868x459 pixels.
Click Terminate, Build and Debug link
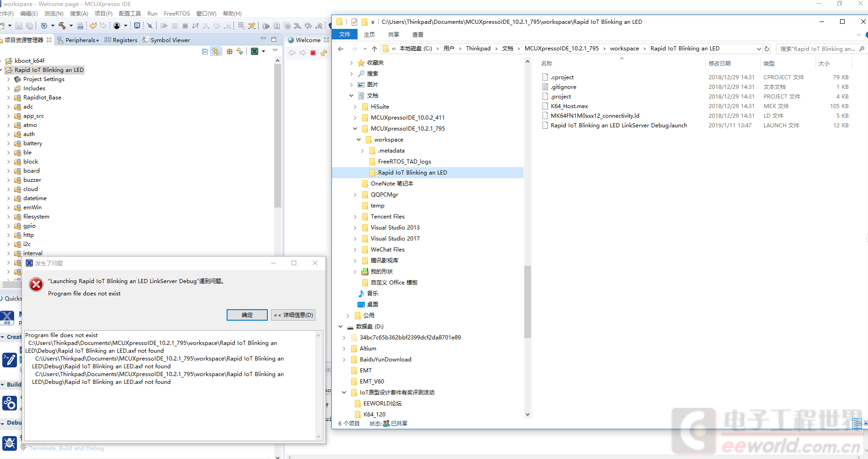point(66,448)
